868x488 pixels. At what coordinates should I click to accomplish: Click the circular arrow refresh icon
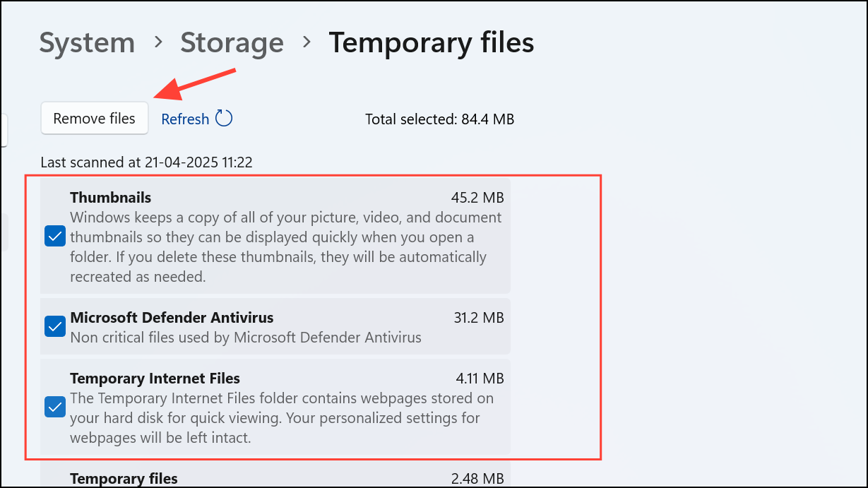(224, 118)
